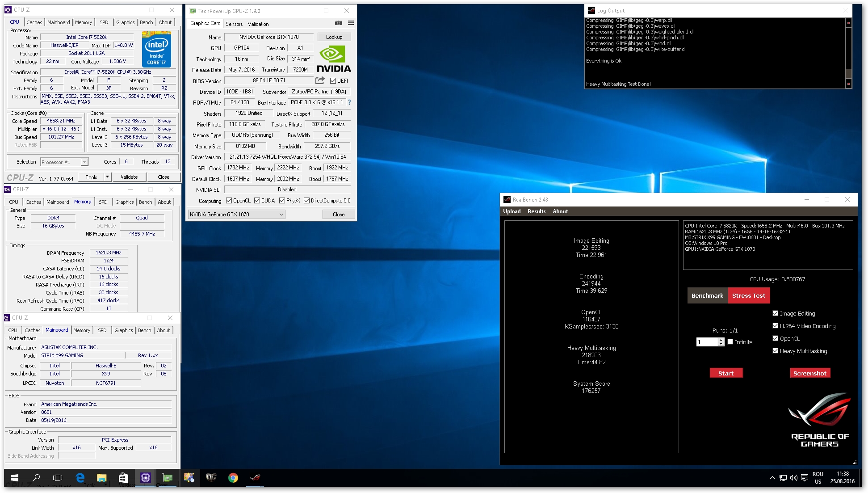The image size is (868, 493).
Task: Switch to RealBench ROG taskbar icon
Action: point(255,478)
